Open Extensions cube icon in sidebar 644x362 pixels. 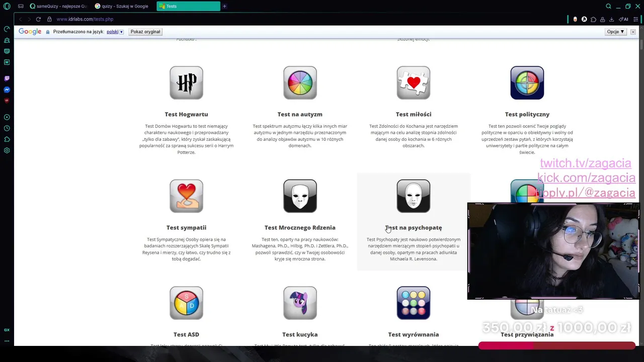click(7, 139)
